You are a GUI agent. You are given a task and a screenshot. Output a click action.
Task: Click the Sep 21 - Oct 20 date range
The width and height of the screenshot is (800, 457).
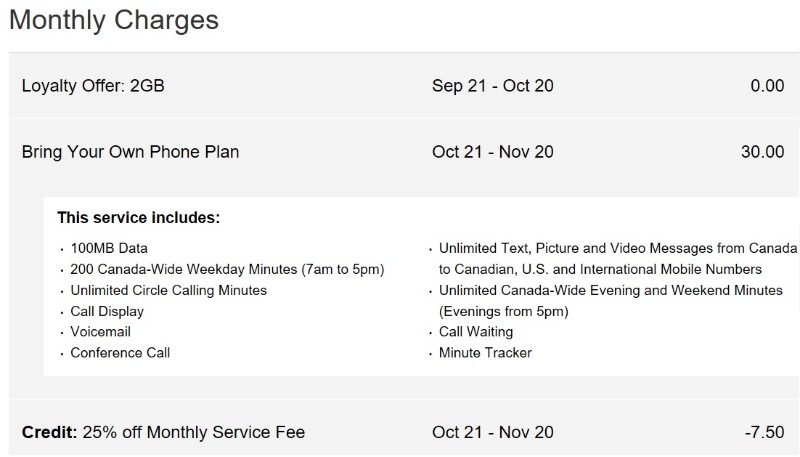point(492,86)
